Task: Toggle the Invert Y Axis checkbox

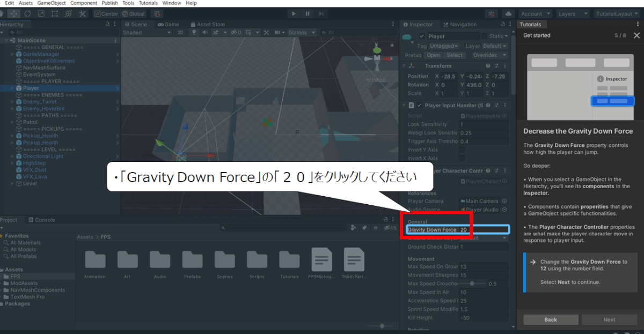Action: (463, 150)
